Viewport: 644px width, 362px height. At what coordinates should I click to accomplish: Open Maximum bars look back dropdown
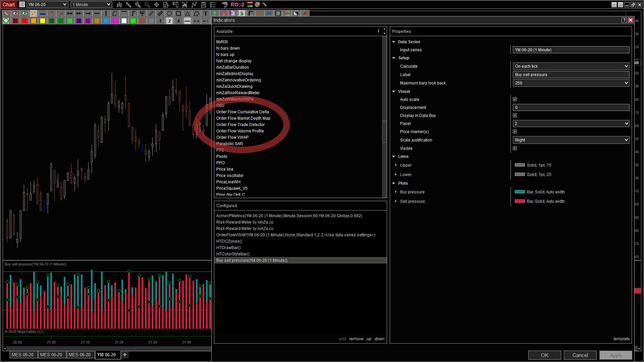pos(571,83)
